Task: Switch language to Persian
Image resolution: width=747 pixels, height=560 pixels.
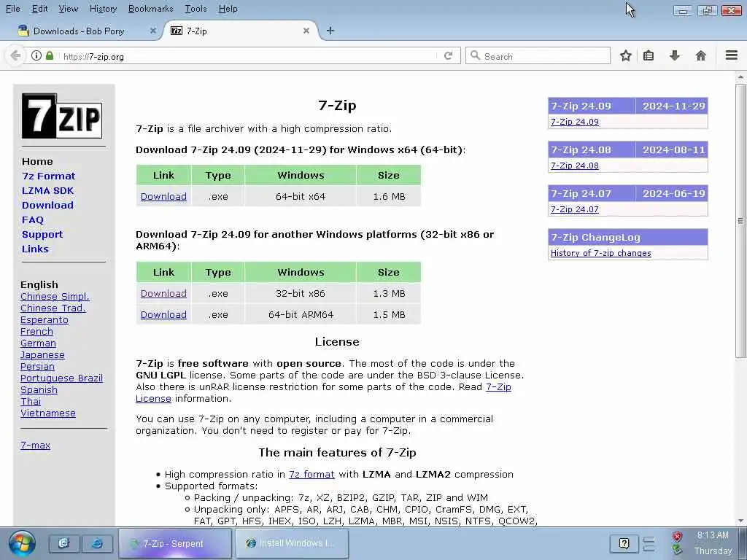Action: (37, 366)
